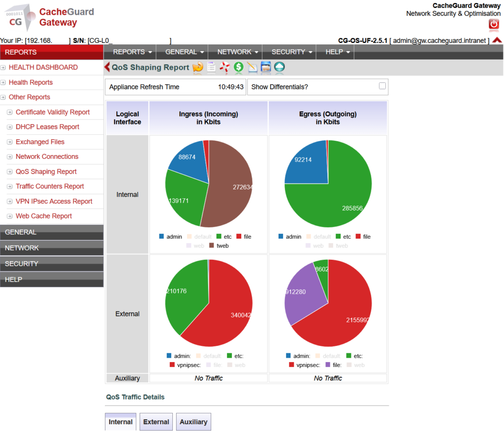Toggle the file legend entry in the External Egress chart

(334, 365)
